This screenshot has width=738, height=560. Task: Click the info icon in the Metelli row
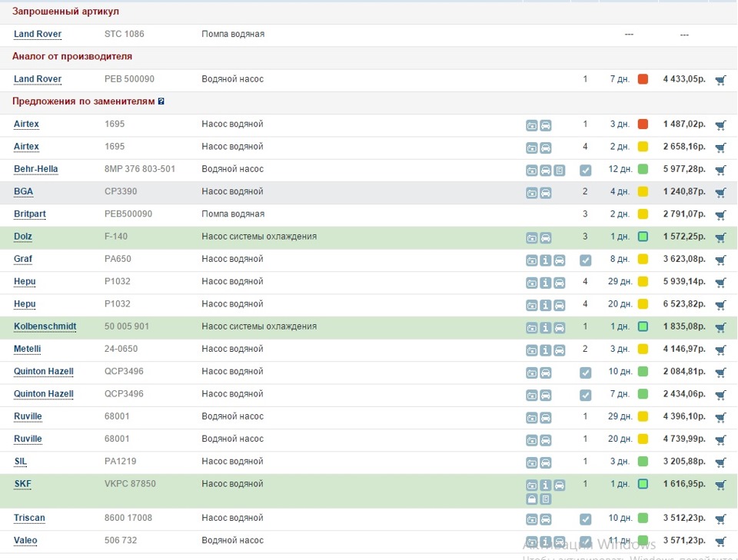tap(545, 350)
